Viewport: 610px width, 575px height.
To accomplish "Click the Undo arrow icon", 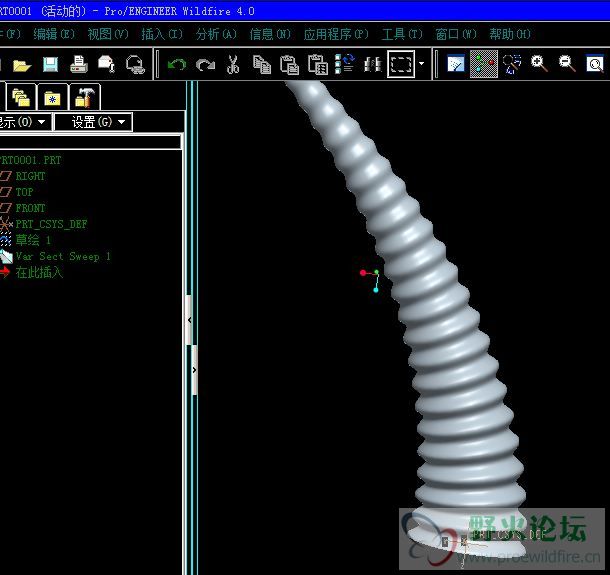I will (177, 65).
